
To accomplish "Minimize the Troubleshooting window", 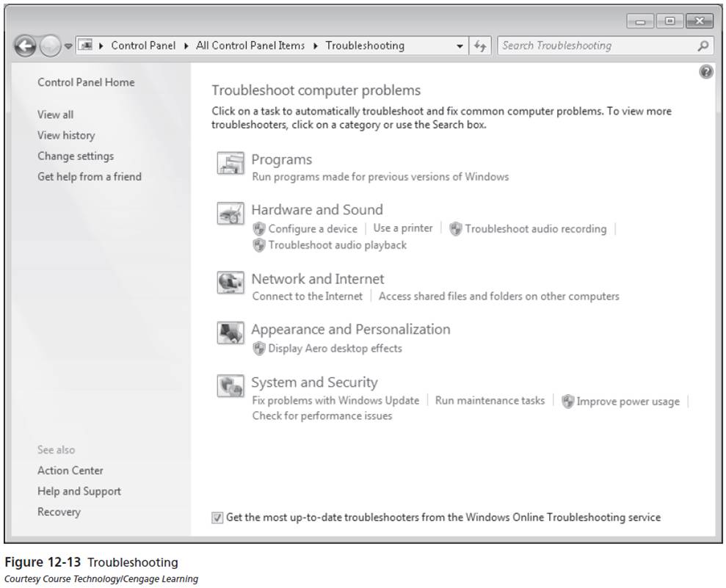I will pyautogui.click(x=640, y=21).
